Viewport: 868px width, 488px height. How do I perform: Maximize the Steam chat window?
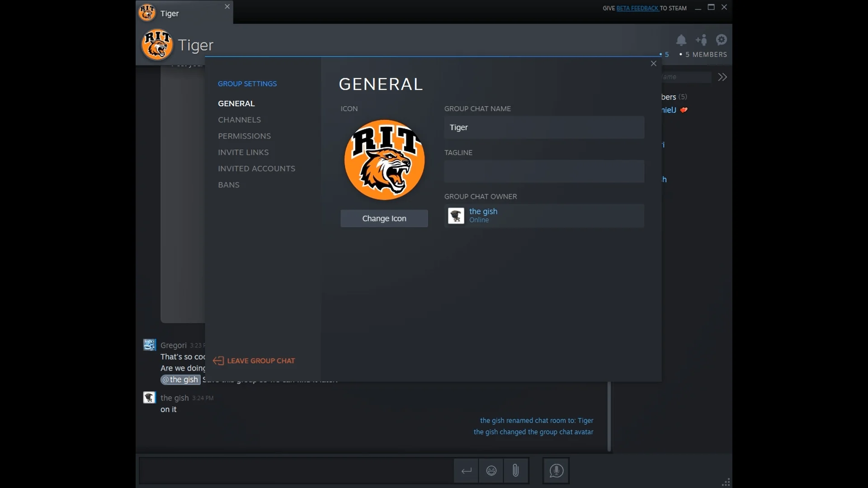pos(711,7)
